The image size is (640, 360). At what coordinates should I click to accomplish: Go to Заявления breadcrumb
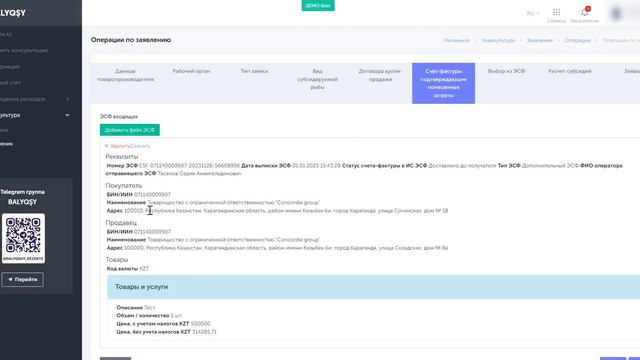point(540,40)
